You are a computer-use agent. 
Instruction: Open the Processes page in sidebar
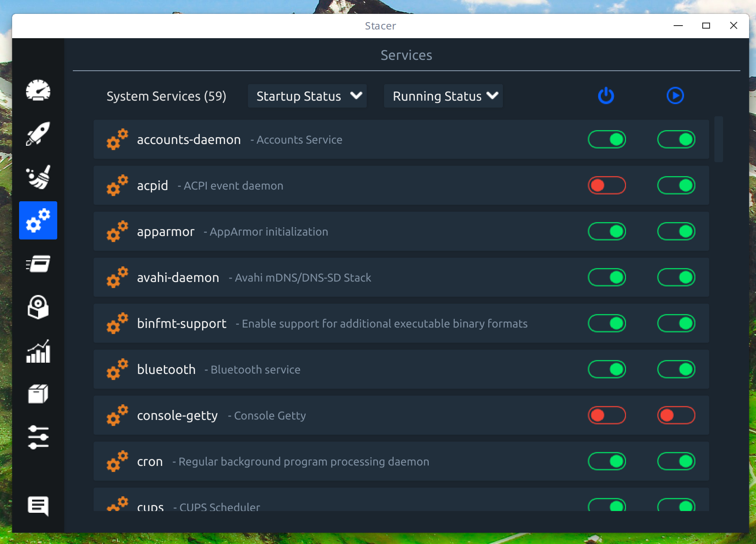pos(38,264)
